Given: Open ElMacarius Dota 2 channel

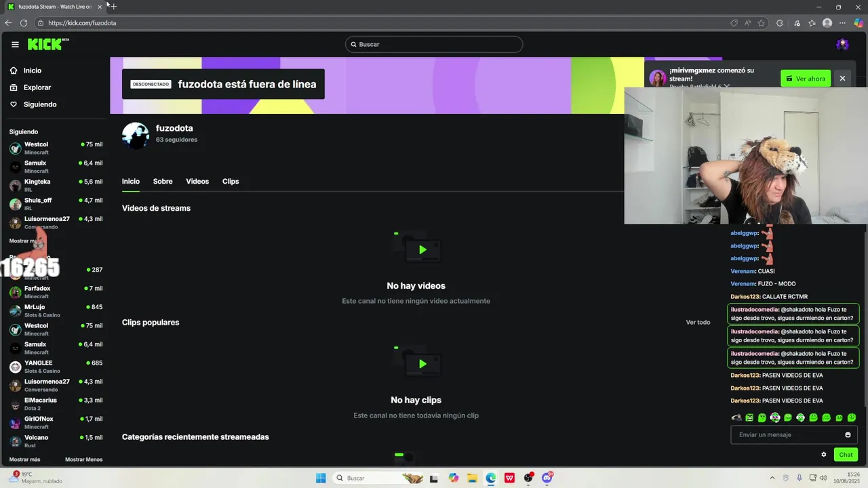Looking at the screenshot, I should tap(56, 404).
